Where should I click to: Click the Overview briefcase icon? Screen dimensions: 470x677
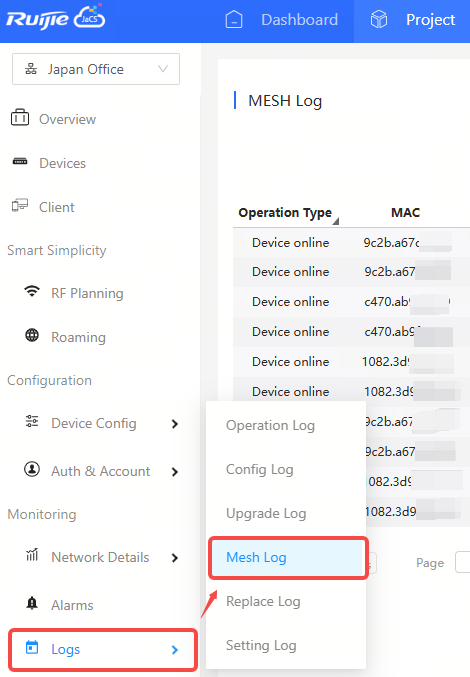tap(20, 117)
